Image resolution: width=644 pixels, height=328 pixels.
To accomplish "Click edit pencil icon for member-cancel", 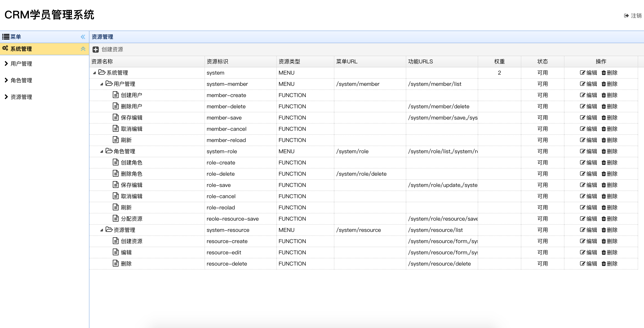I will (582, 129).
